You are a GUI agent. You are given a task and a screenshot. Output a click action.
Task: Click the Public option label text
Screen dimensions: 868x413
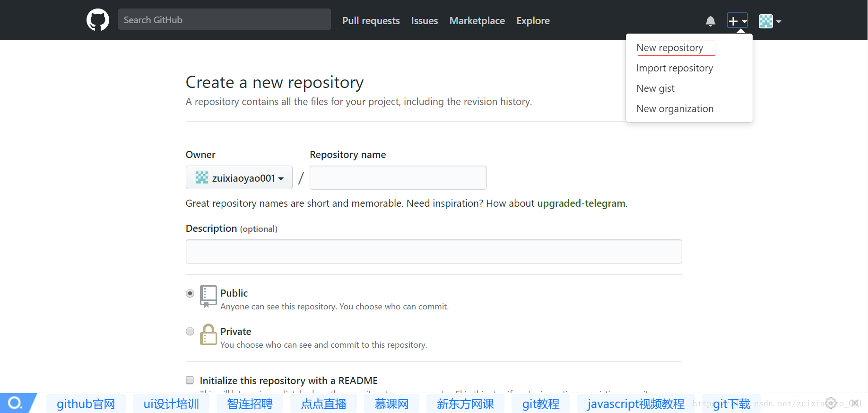[234, 293]
